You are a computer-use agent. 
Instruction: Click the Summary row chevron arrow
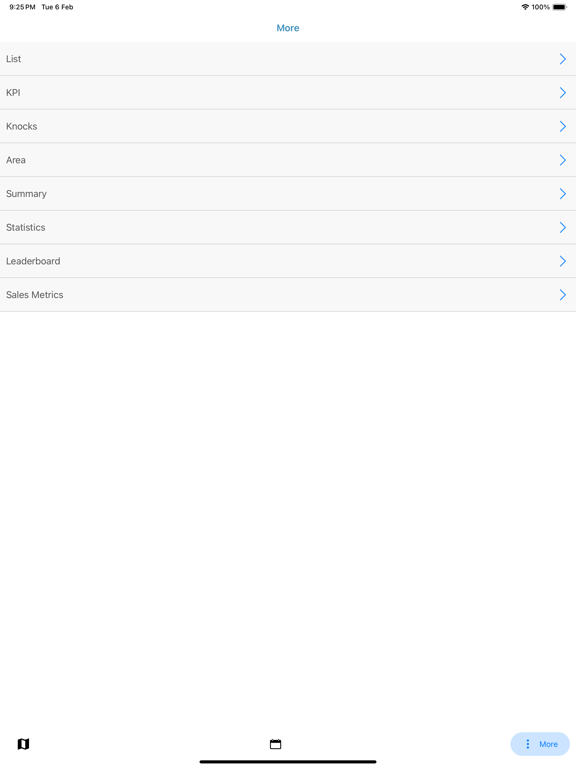click(563, 194)
